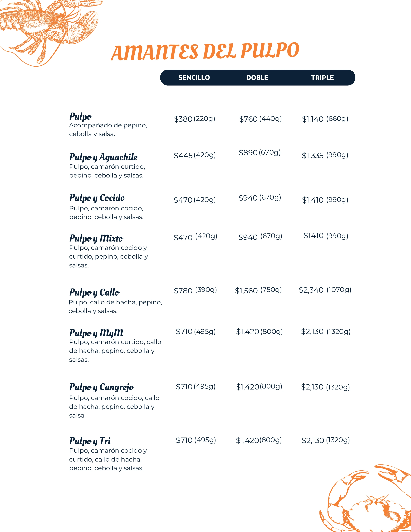Click the $1,560 (750g) doble price
This screenshot has height=532, width=411.
(258, 290)
